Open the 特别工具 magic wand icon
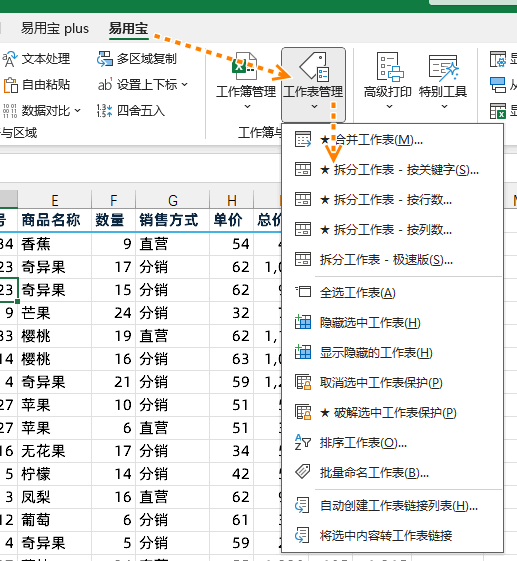This screenshot has width=517, height=561. (x=444, y=68)
